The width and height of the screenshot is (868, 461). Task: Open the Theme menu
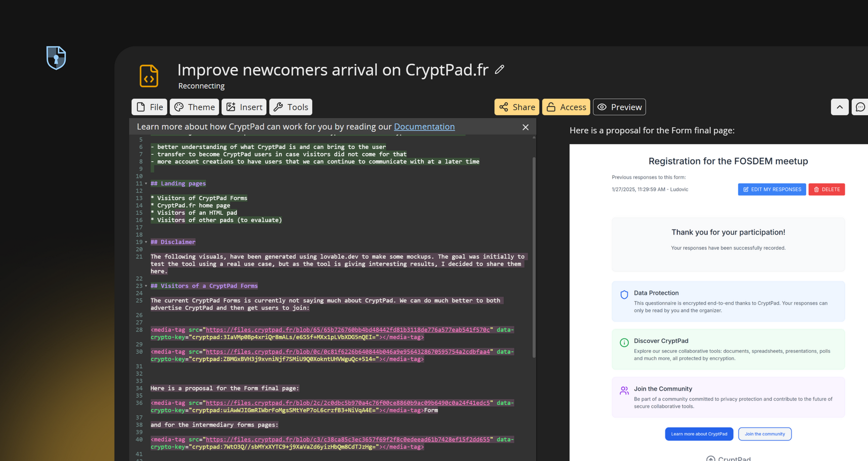[195, 107]
